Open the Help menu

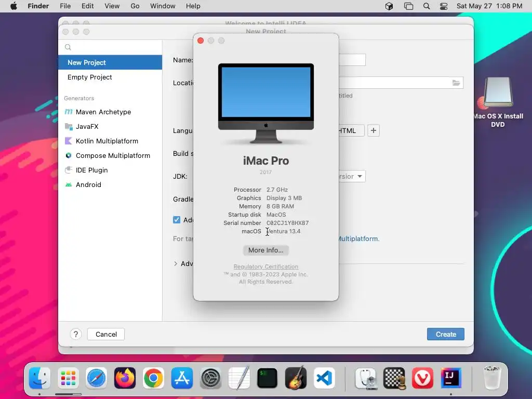(x=193, y=6)
